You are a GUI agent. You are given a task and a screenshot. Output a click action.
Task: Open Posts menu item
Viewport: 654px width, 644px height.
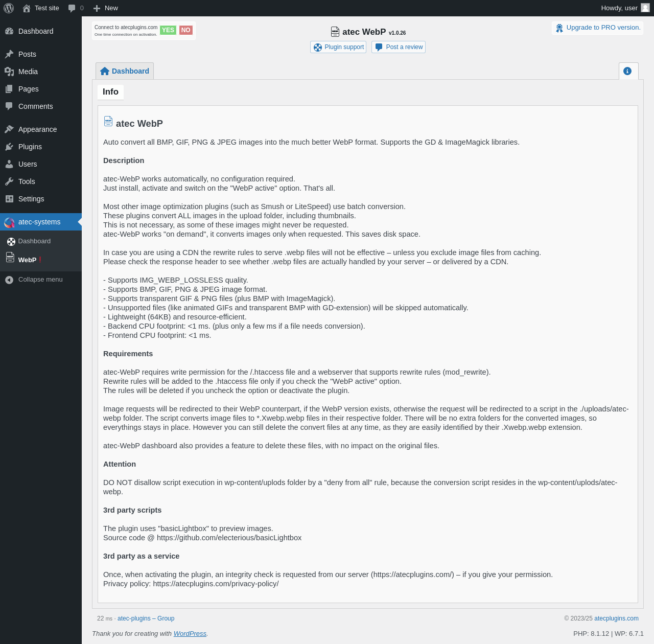click(41, 54)
